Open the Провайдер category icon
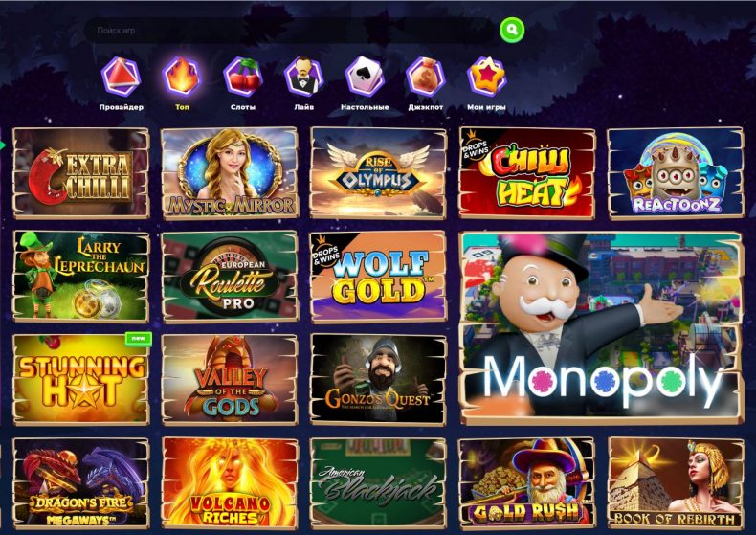 coord(121,77)
